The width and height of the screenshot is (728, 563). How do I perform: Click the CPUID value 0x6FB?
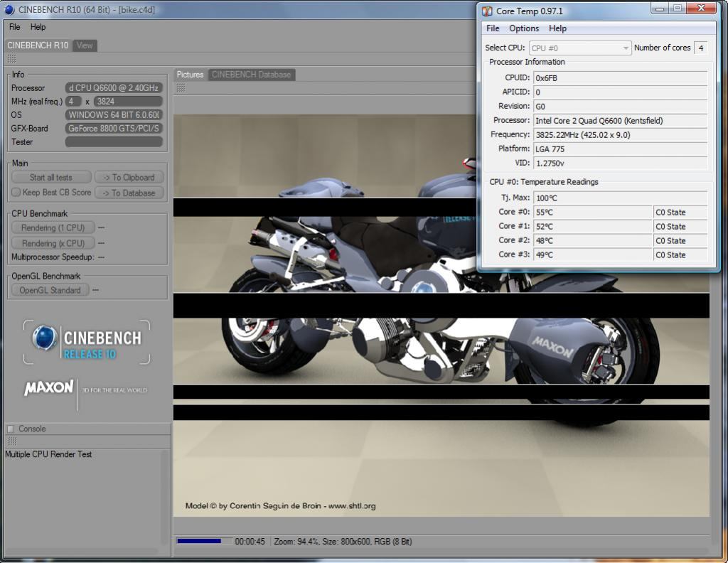620,78
